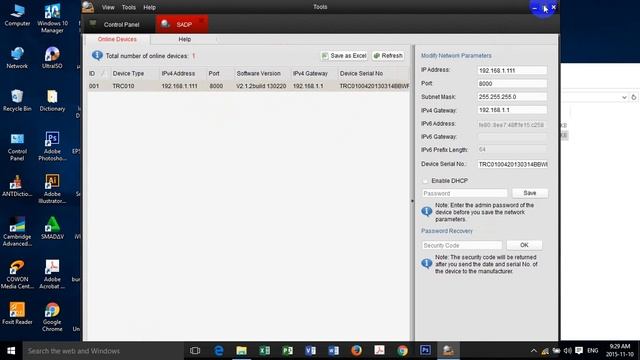Click the Subnet Mask input field

pos(512,97)
